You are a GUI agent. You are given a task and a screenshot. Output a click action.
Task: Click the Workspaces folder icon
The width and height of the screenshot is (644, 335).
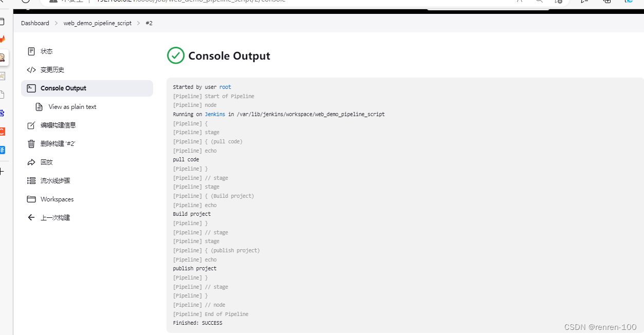click(x=31, y=199)
